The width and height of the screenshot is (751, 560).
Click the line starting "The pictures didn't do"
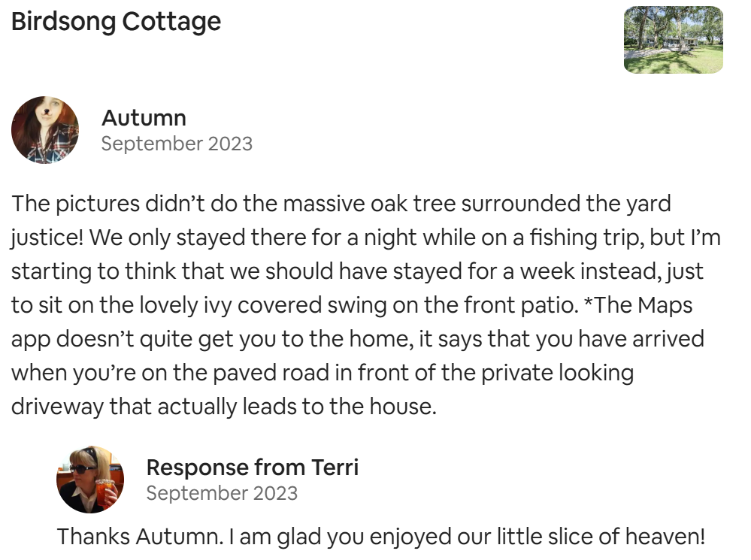(341, 204)
